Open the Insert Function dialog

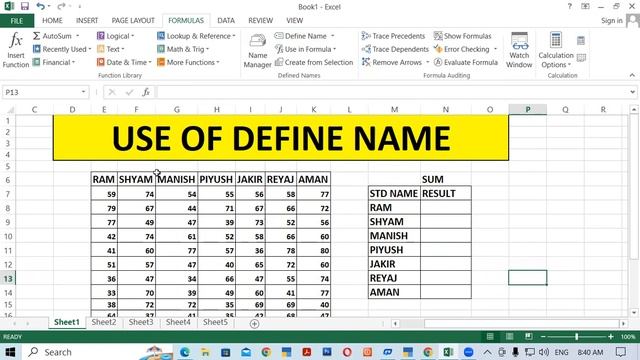(x=16, y=50)
